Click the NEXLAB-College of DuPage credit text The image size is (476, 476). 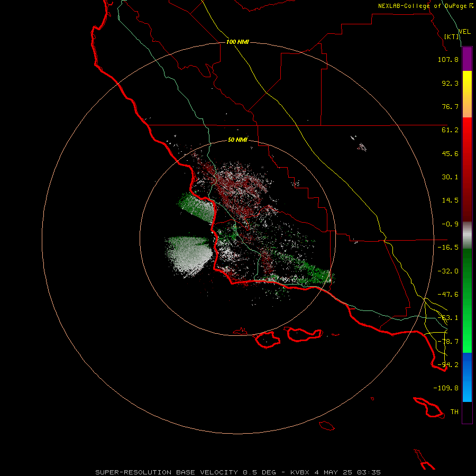[425, 6]
